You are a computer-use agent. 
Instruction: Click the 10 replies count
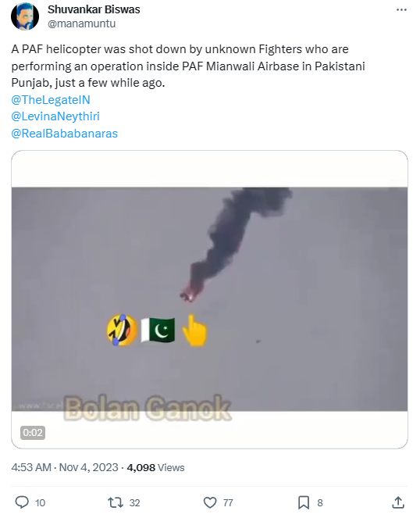(40, 503)
